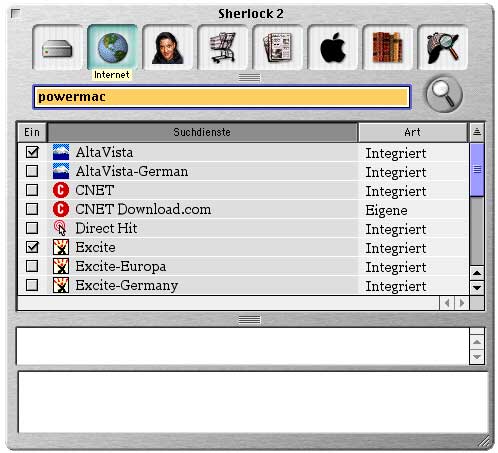This screenshot has height=453, width=498.
Task: Toggle sort order triangle button
Action: [477, 132]
